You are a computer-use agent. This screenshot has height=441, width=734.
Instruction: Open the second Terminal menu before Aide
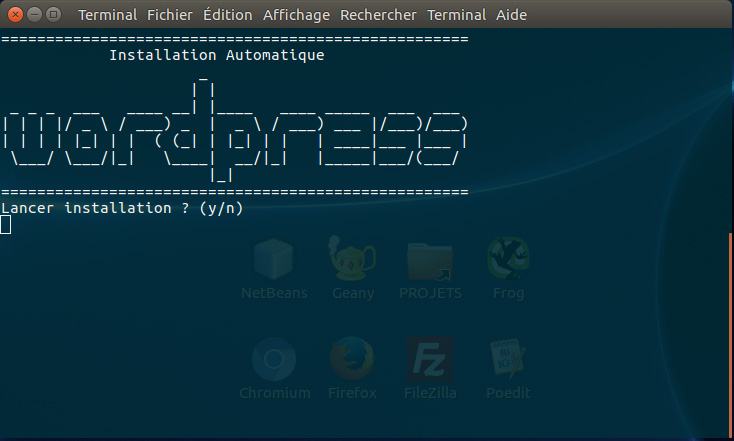pos(456,15)
